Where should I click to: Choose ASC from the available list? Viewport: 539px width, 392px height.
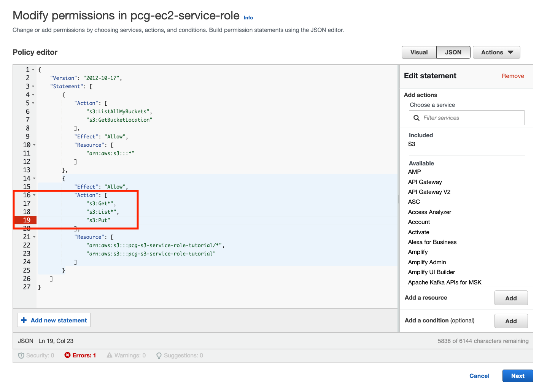[414, 202]
